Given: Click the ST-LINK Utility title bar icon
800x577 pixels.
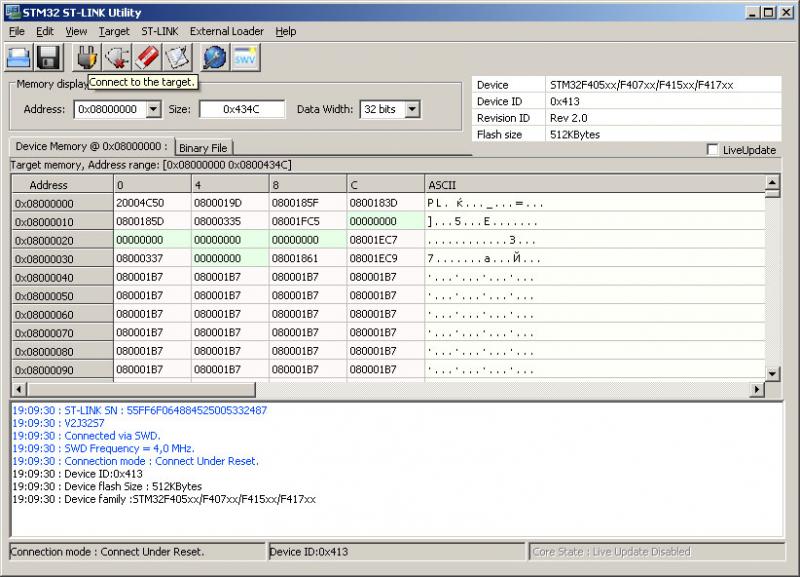Looking at the screenshot, I should [x=12, y=12].
